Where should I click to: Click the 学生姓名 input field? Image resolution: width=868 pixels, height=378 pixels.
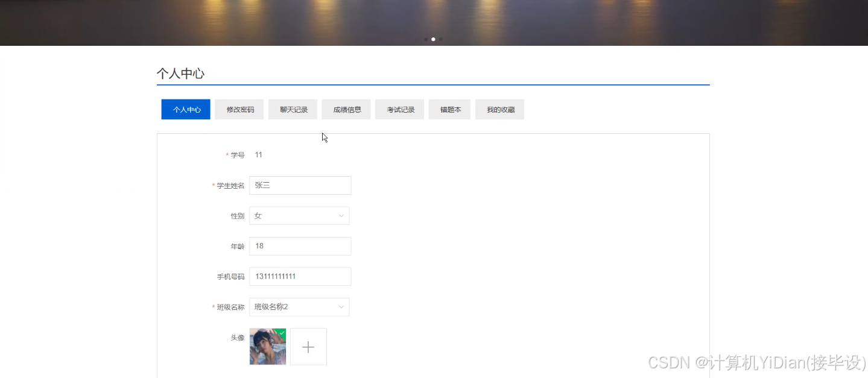click(x=300, y=185)
